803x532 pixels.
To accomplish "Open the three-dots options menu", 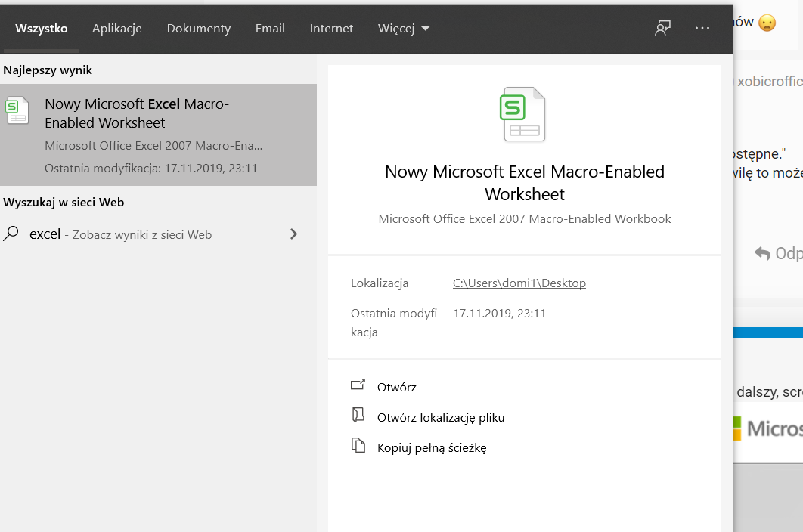I will coord(702,28).
